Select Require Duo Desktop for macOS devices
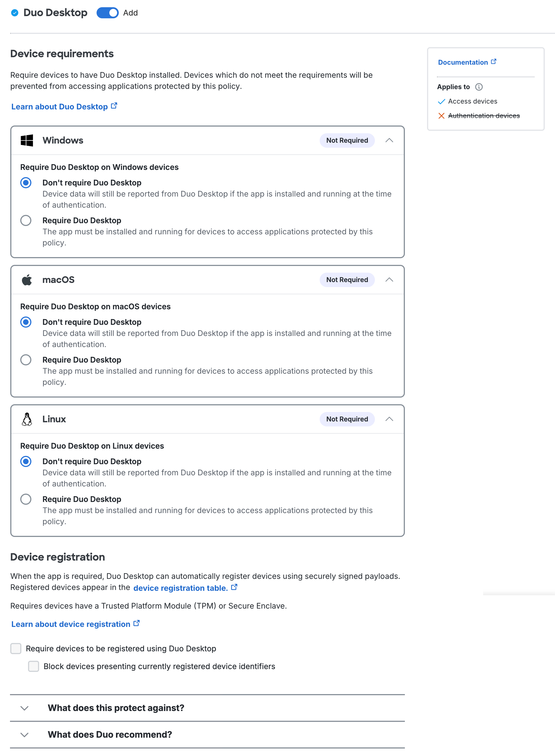 pyautogui.click(x=26, y=360)
